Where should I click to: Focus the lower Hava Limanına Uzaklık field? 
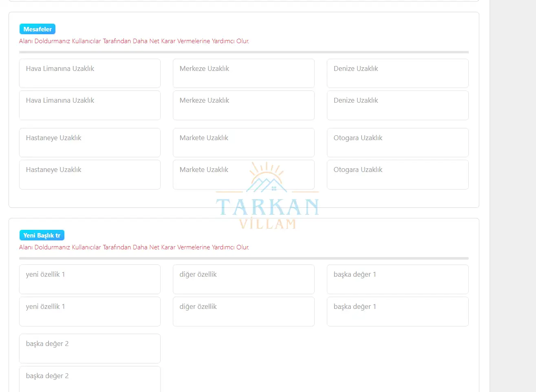click(x=90, y=105)
